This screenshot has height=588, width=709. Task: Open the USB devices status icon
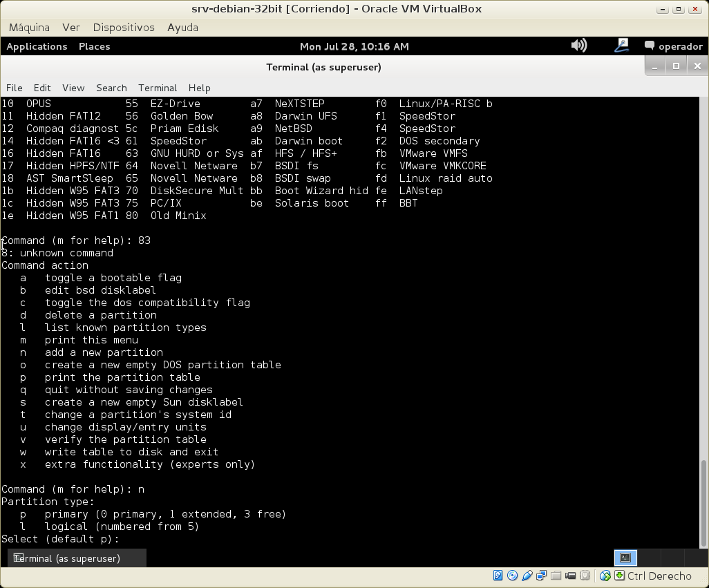pyautogui.click(x=527, y=576)
